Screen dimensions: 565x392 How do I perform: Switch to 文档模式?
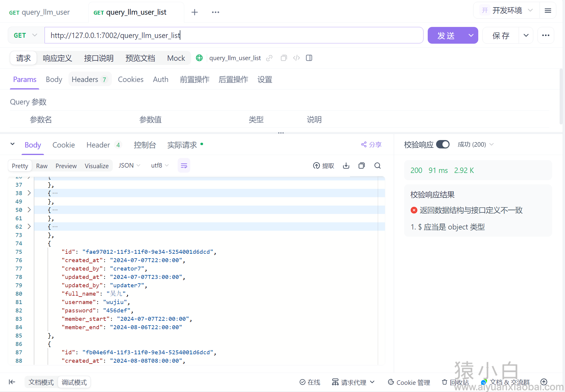click(41, 382)
